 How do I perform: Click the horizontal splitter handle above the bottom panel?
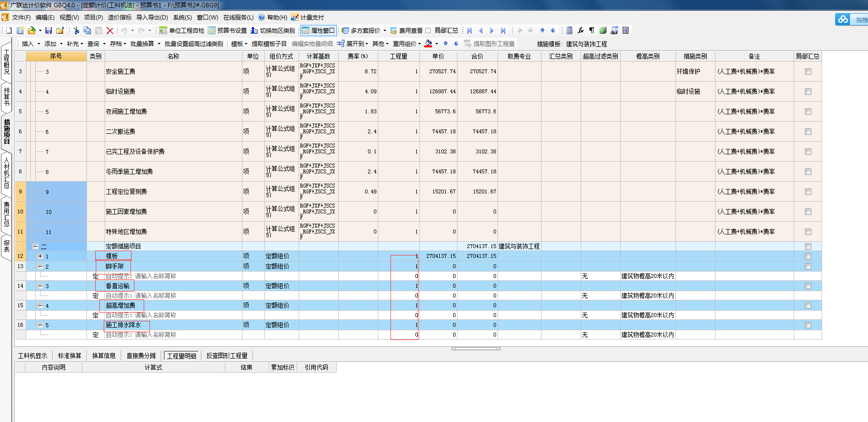[x=476, y=349]
